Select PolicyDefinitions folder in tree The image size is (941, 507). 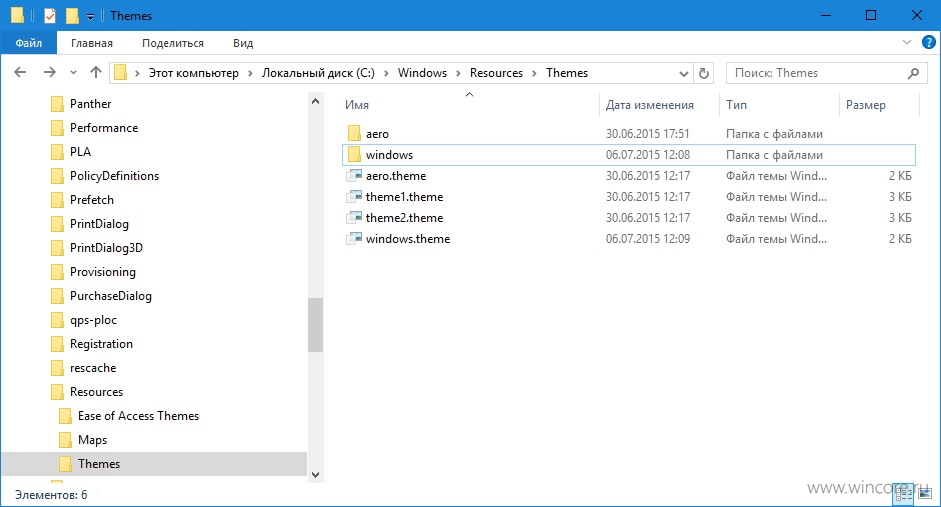point(114,176)
